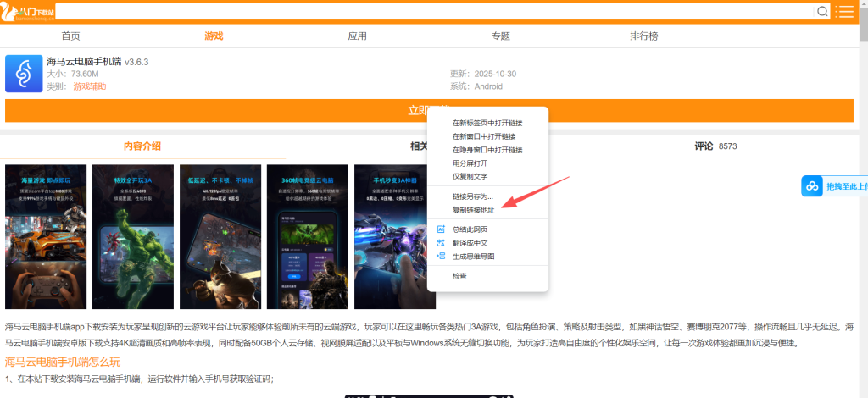Click the 生成思维导图 mind map icon

click(441, 256)
